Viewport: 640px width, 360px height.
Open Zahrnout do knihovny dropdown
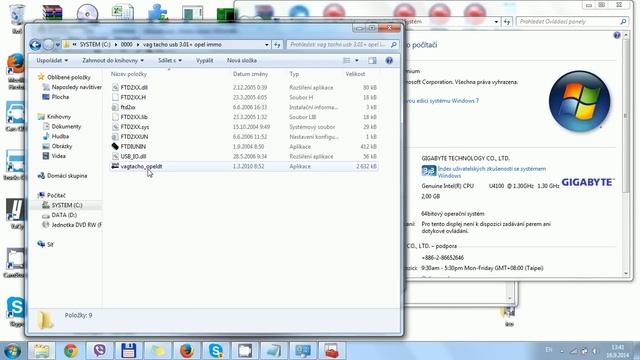click(x=113, y=60)
